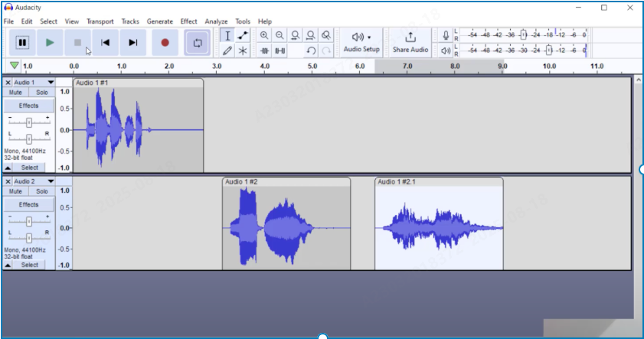Close the Audio 1 track
644x339 pixels.
point(8,83)
